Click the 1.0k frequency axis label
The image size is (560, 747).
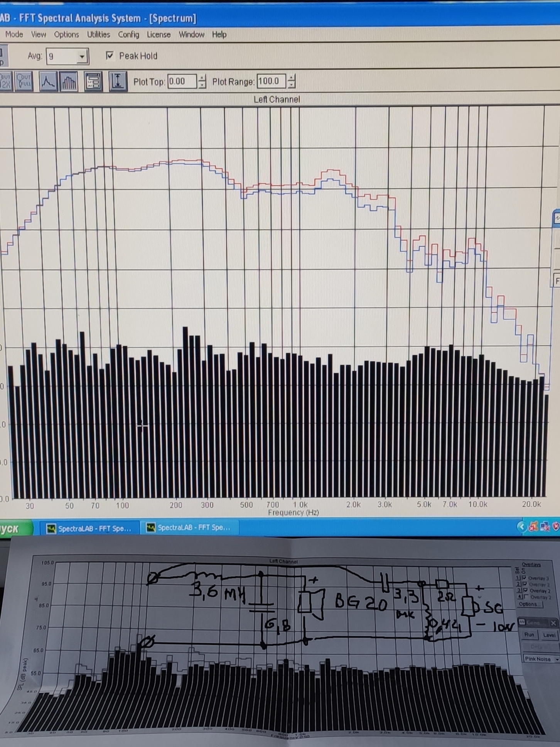point(300,505)
